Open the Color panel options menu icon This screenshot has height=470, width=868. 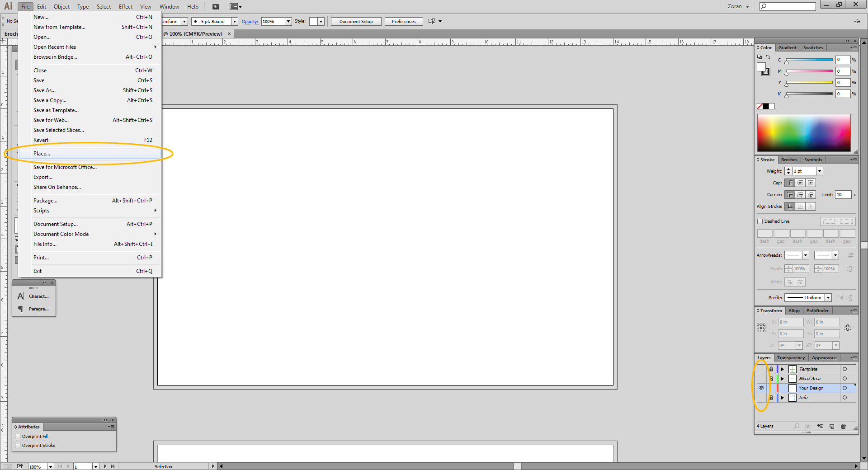coord(854,47)
